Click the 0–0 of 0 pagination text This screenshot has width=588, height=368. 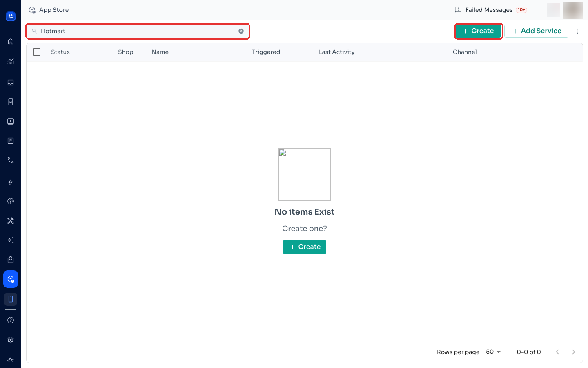[529, 352]
